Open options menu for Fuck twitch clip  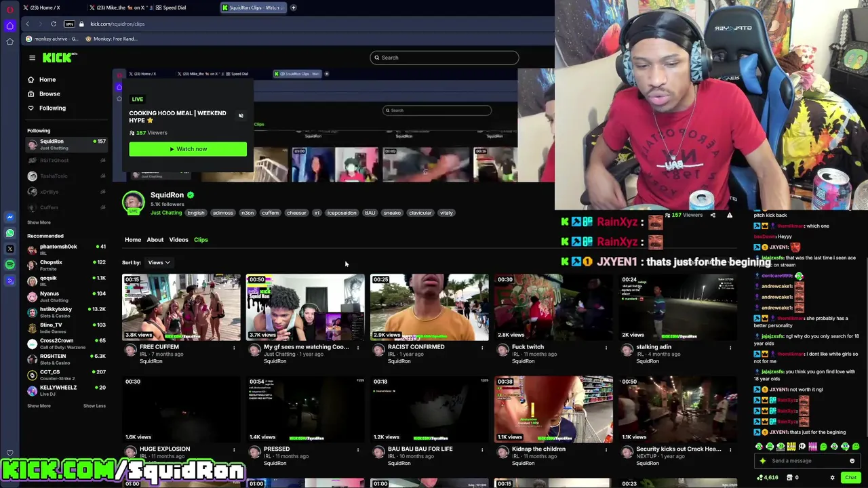tap(606, 348)
